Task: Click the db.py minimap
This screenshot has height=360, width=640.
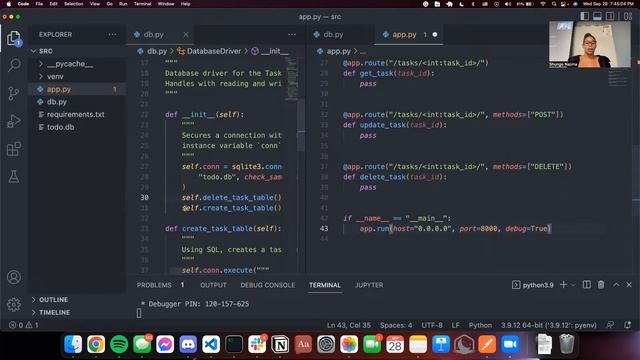Action: pos(291,78)
